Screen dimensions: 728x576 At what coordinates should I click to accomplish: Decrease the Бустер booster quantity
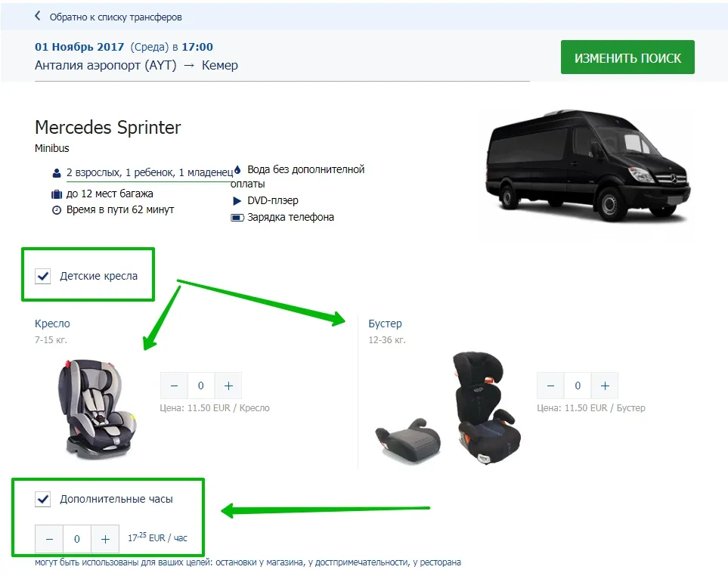coord(550,386)
